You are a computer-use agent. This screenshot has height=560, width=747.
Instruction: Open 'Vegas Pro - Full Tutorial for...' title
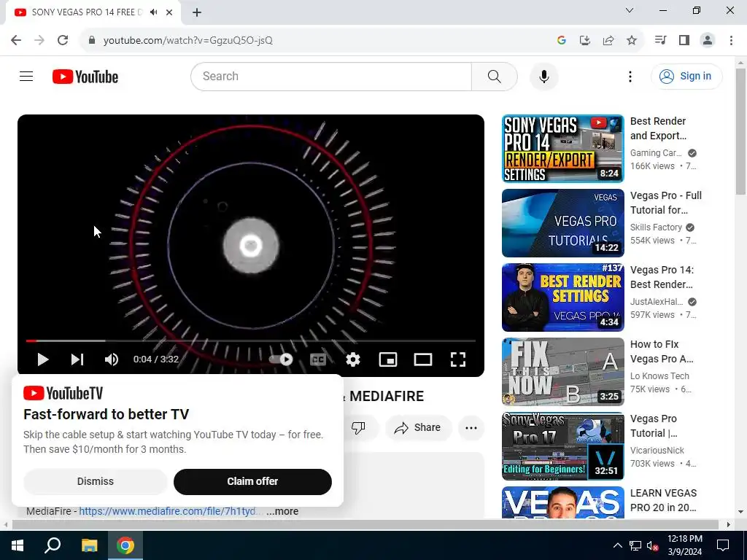665,203
